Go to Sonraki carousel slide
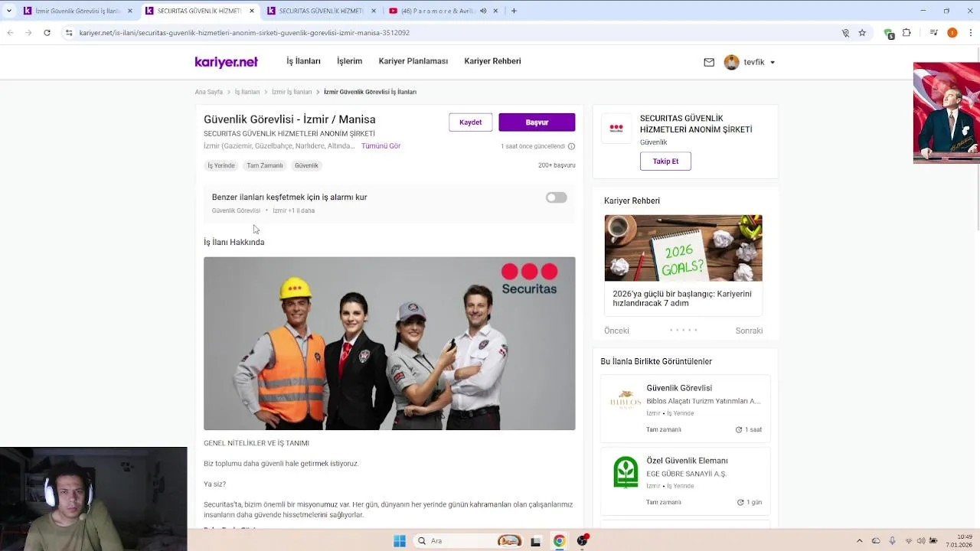Screen dimensions: 980x551 (x=749, y=331)
